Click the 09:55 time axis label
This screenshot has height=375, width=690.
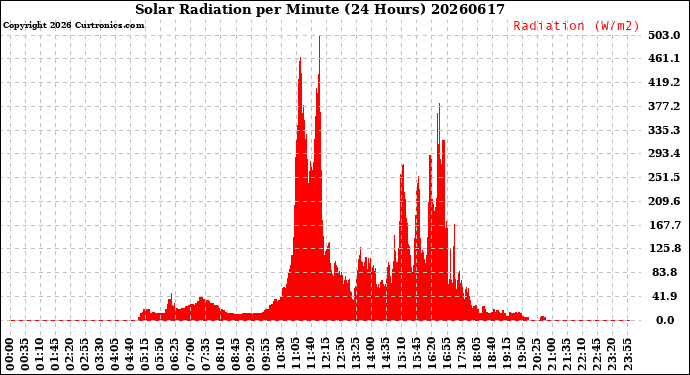[266, 355]
